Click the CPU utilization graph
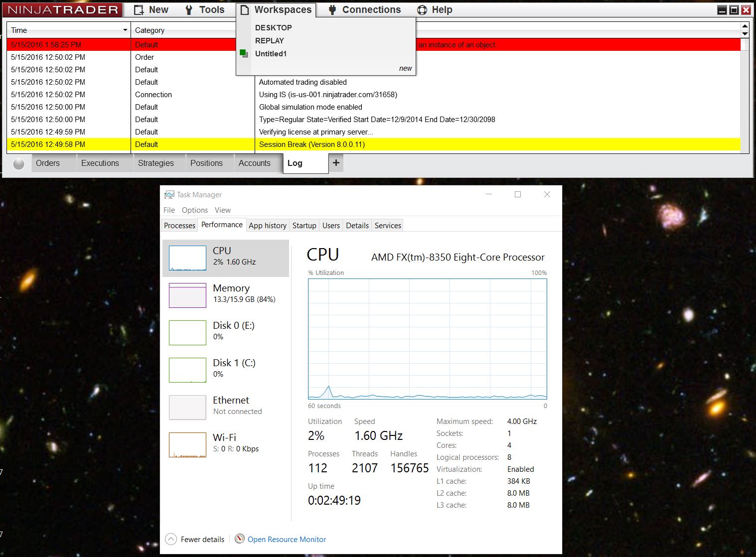The height and width of the screenshot is (557, 756). click(x=428, y=339)
